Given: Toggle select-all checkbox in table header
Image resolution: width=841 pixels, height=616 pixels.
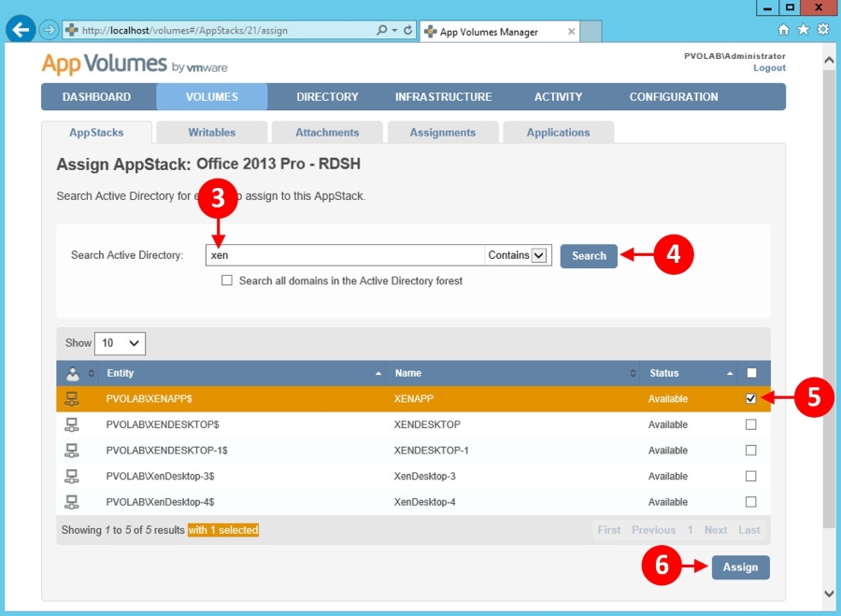Looking at the screenshot, I should (x=751, y=373).
